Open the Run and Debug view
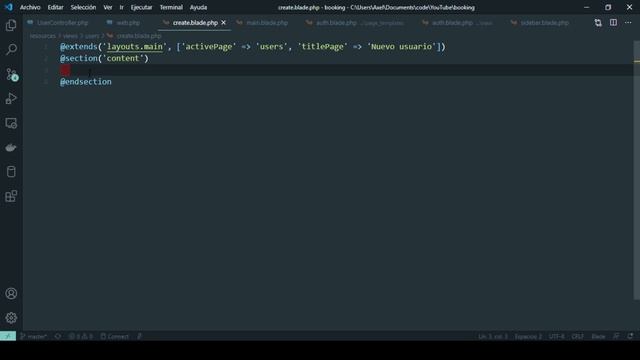This screenshot has height=360, width=640. point(11,99)
